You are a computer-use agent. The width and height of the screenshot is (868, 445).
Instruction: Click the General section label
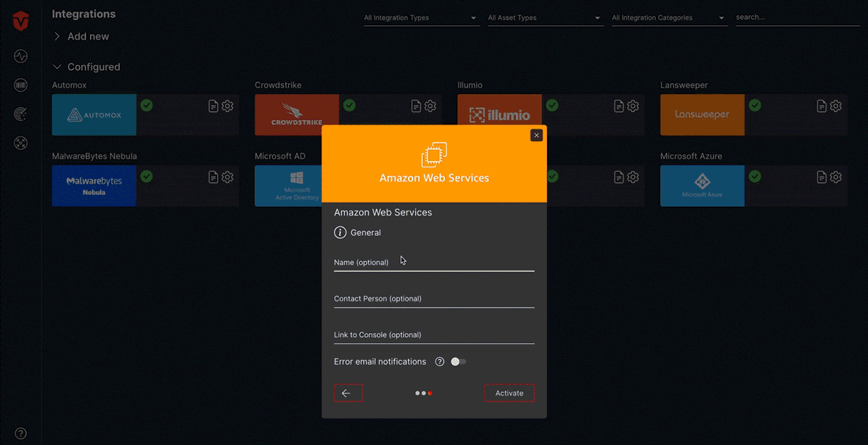pyautogui.click(x=365, y=233)
